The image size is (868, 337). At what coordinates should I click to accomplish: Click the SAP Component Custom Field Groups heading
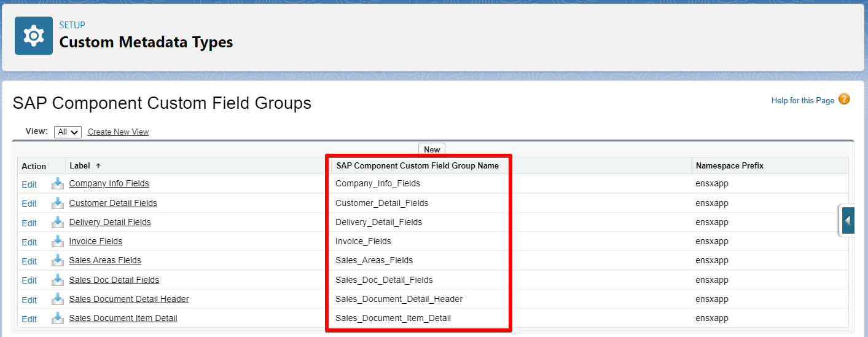pos(162,103)
